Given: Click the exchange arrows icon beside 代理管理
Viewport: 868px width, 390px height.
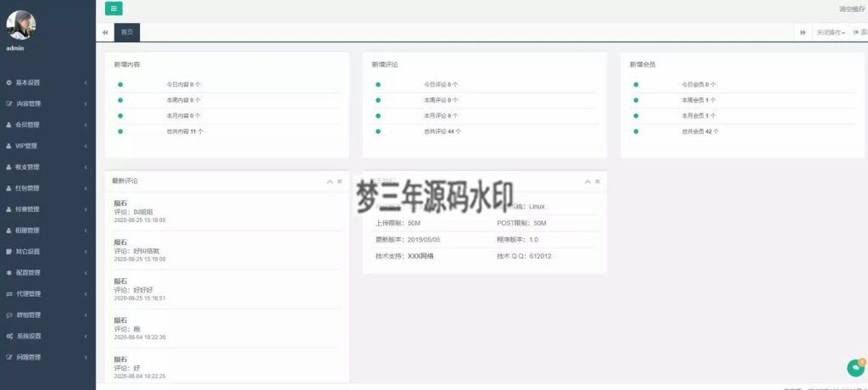Looking at the screenshot, I should [x=8, y=293].
